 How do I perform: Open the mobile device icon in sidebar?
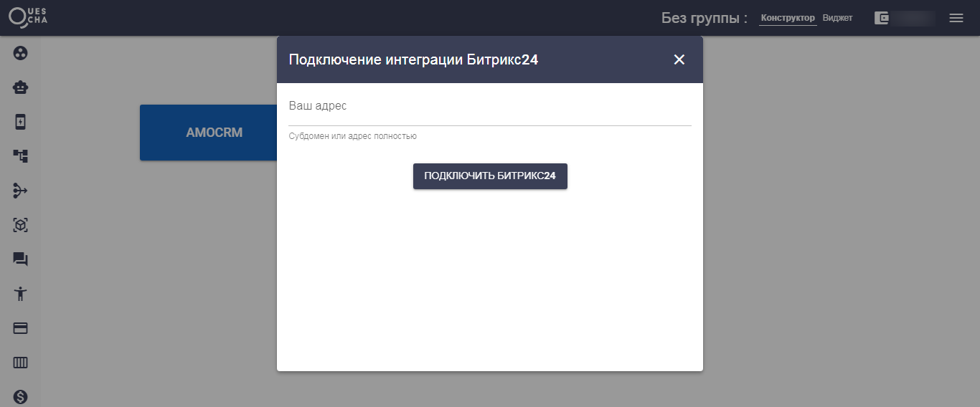coord(20,122)
